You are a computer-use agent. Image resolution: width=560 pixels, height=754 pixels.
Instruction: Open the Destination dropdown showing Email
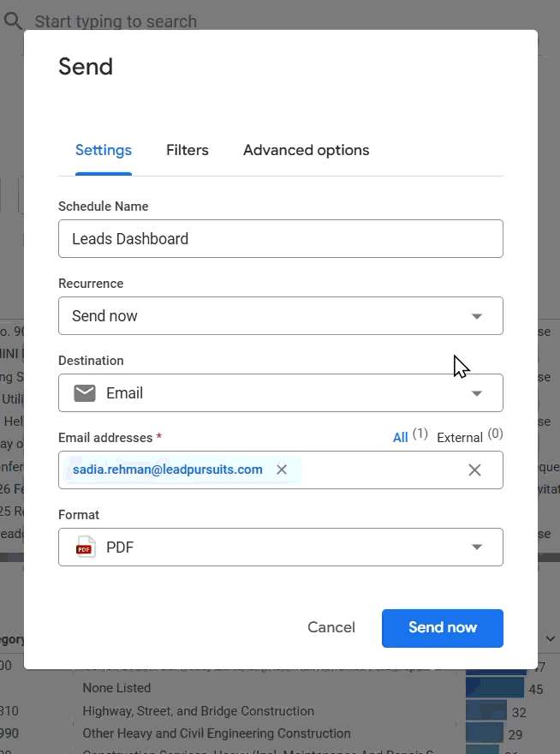(281, 393)
